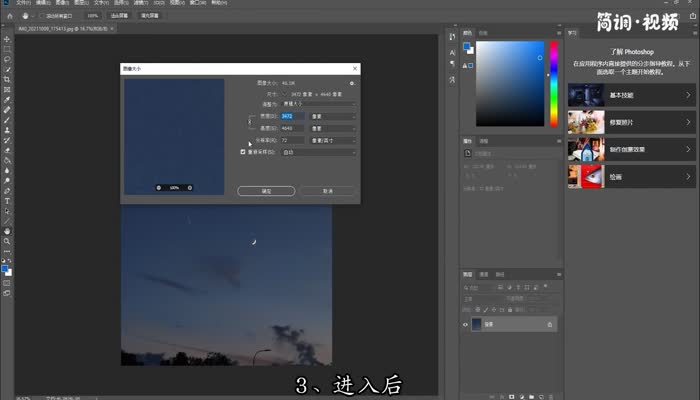
Task: Click the OK (确定) button
Action: (265, 190)
